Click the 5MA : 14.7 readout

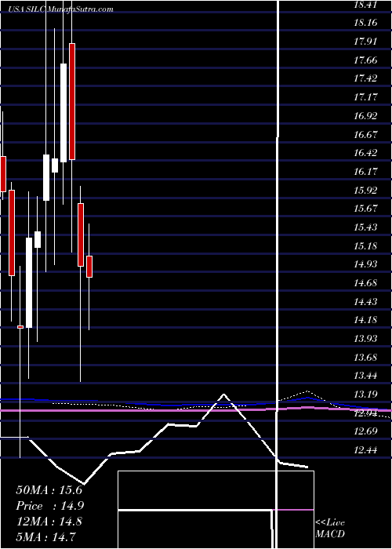pos(46,536)
